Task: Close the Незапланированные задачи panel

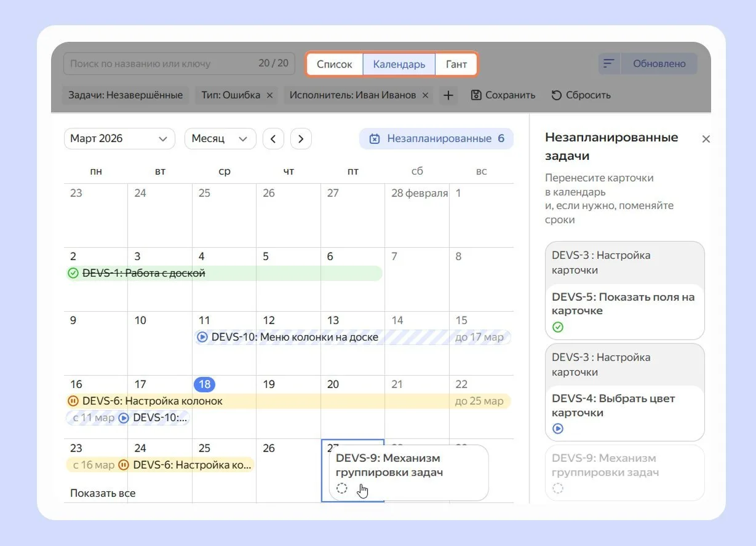Action: click(706, 139)
